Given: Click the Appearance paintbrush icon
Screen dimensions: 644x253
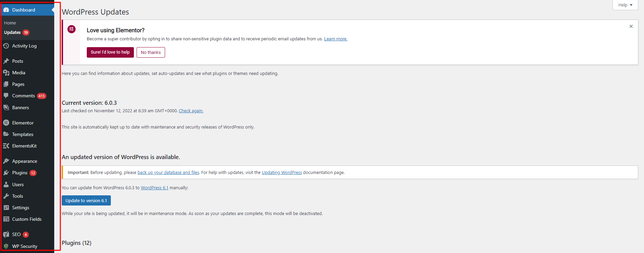Looking at the screenshot, I should tap(6, 161).
